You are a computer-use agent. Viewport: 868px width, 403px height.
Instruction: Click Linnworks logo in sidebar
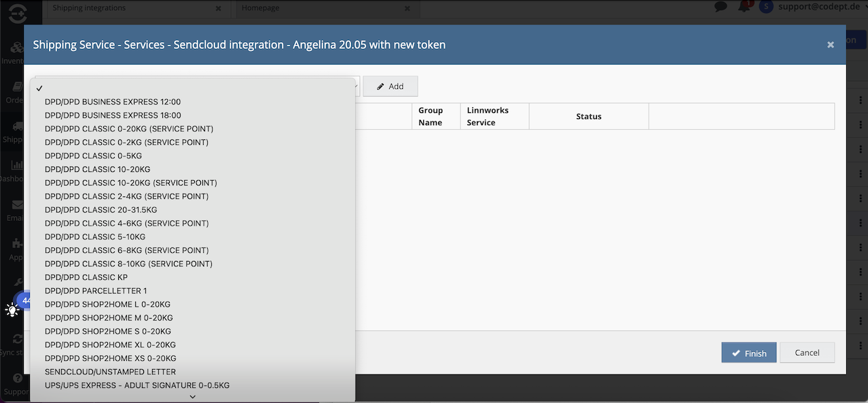coord(16,12)
